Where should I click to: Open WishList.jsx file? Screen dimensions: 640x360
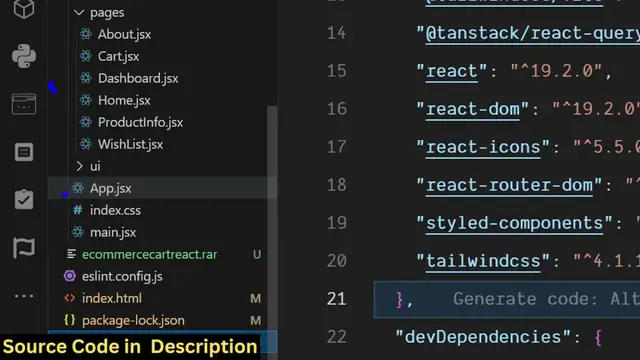130,144
